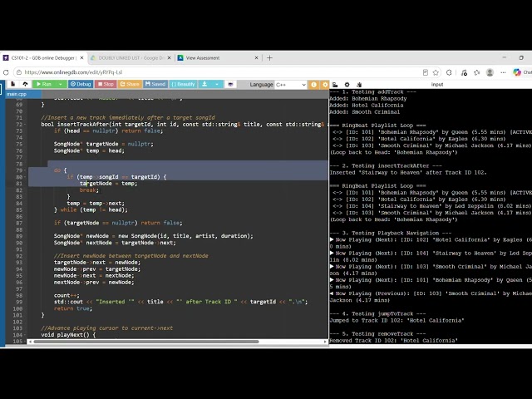Switch to the DOUBLY LINKED LIST Google Drive tab

[x=131, y=58]
